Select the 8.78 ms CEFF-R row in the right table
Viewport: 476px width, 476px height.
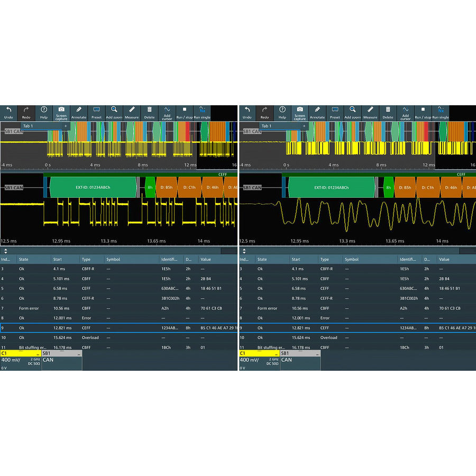pyautogui.click(x=358, y=298)
